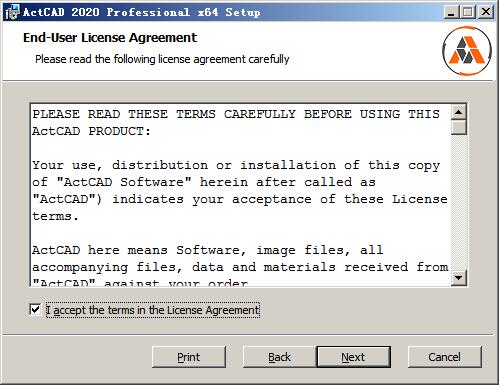Go Back to the previous setup step
Screen dimensions: 499x385
click(x=280, y=357)
